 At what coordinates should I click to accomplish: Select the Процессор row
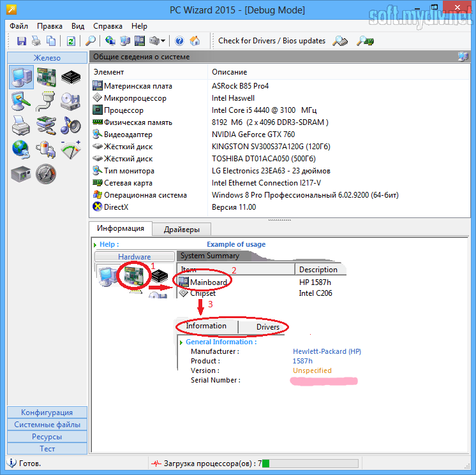pos(280,110)
